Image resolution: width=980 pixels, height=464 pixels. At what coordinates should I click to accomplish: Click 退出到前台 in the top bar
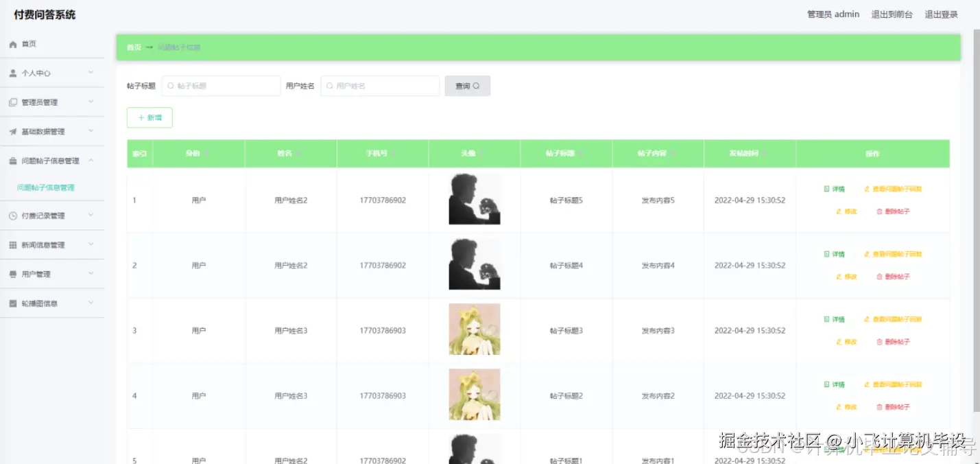tap(892, 14)
